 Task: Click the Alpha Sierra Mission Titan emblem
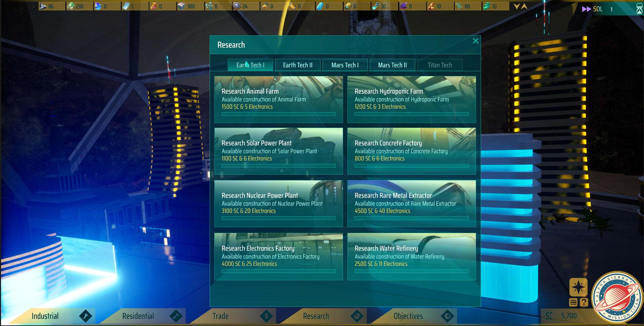pos(617,297)
